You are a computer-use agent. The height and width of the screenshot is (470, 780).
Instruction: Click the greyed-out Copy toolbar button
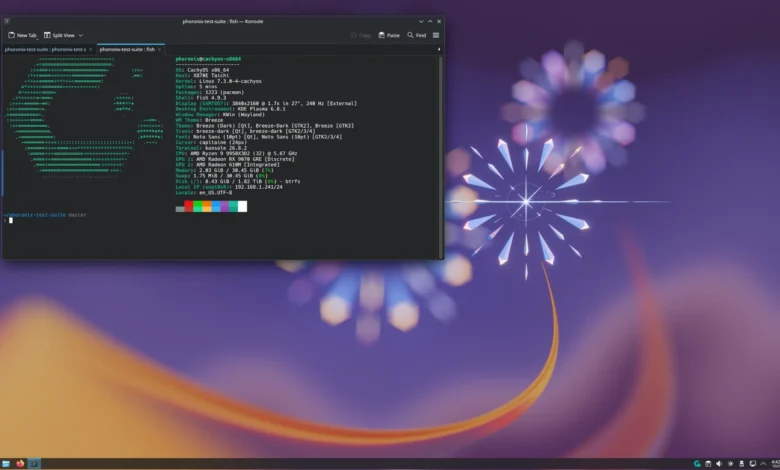pos(361,35)
